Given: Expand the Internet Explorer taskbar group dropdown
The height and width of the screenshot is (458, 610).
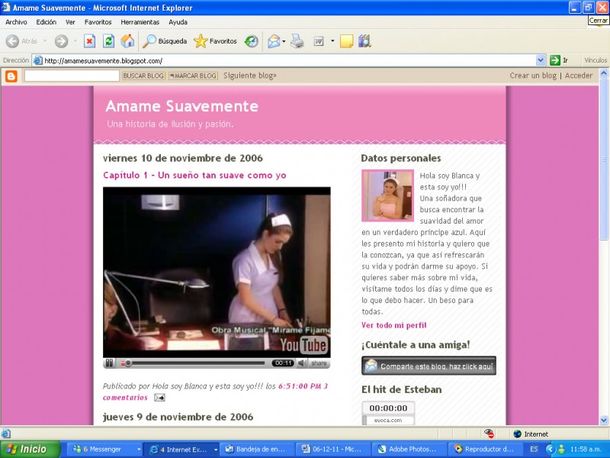Looking at the screenshot, I should pyautogui.click(x=216, y=449).
